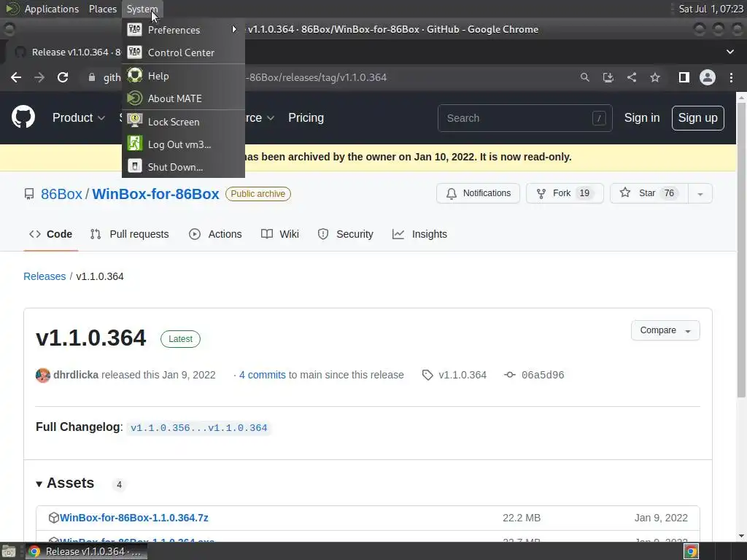This screenshot has width=747, height=560.
Task: Open the dhrdlicka author link
Action: point(76,375)
